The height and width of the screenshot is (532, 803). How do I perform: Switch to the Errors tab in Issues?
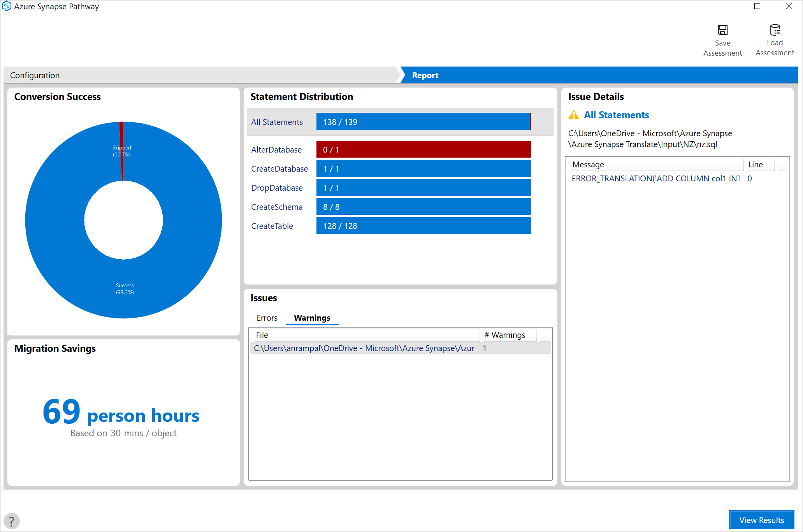(267, 317)
